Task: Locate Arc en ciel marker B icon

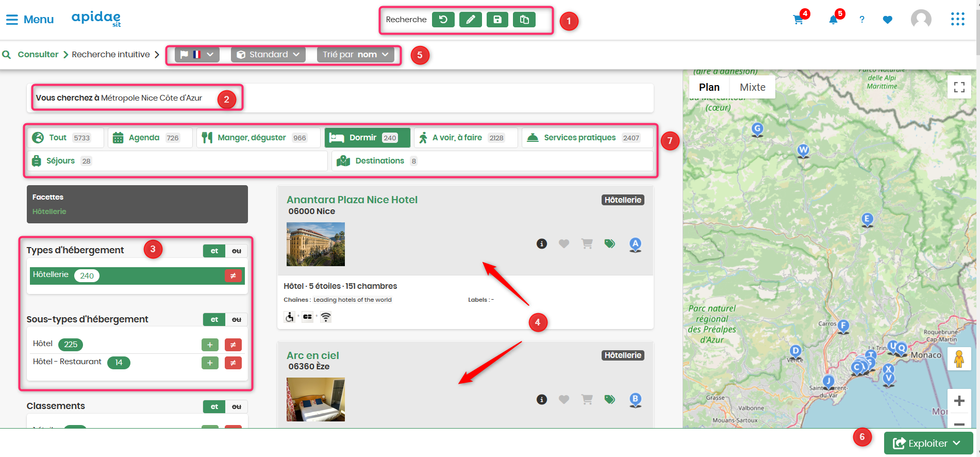Action: (635, 400)
